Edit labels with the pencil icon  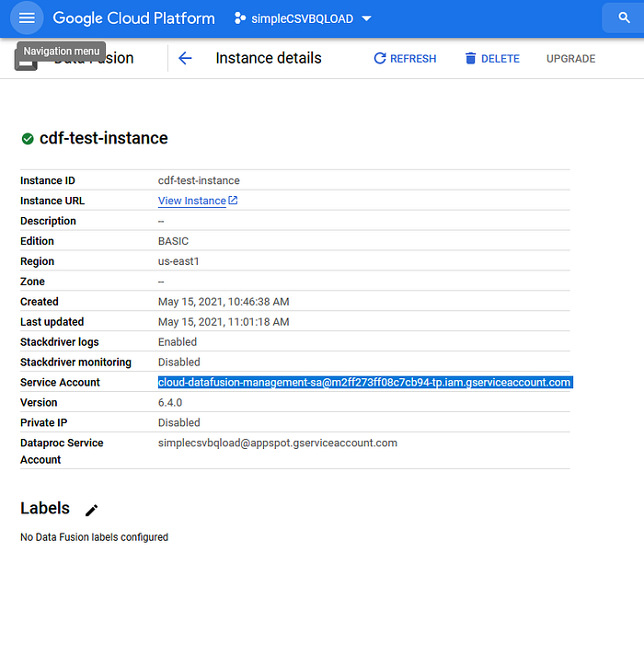91,510
